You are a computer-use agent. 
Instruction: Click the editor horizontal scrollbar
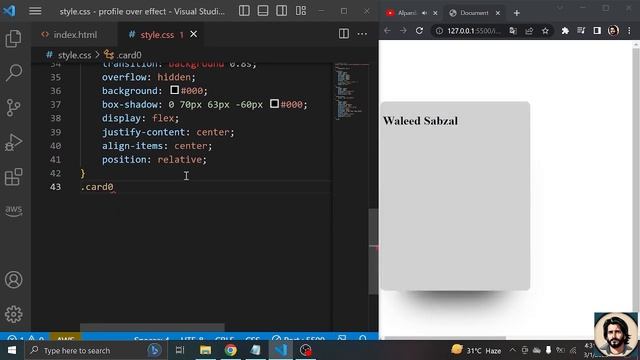pos(152,327)
